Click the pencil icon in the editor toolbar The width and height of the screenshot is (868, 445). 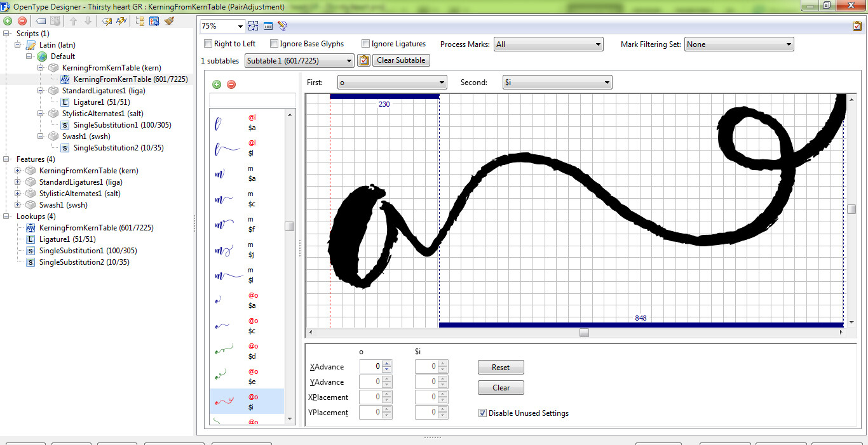pos(283,26)
